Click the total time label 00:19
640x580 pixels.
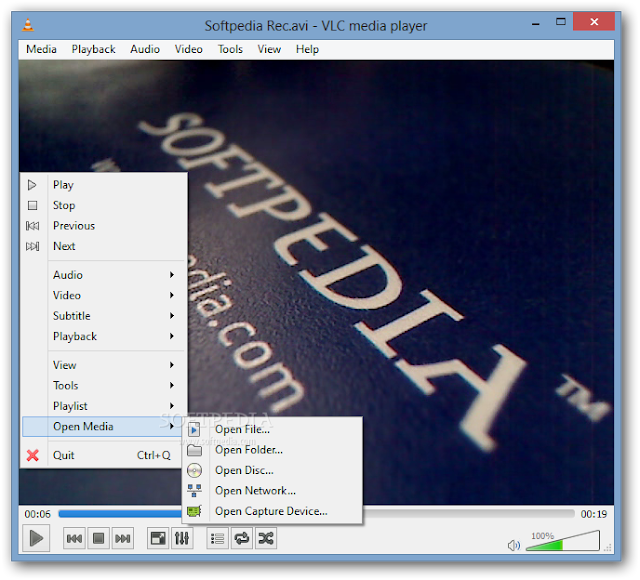(x=594, y=514)
